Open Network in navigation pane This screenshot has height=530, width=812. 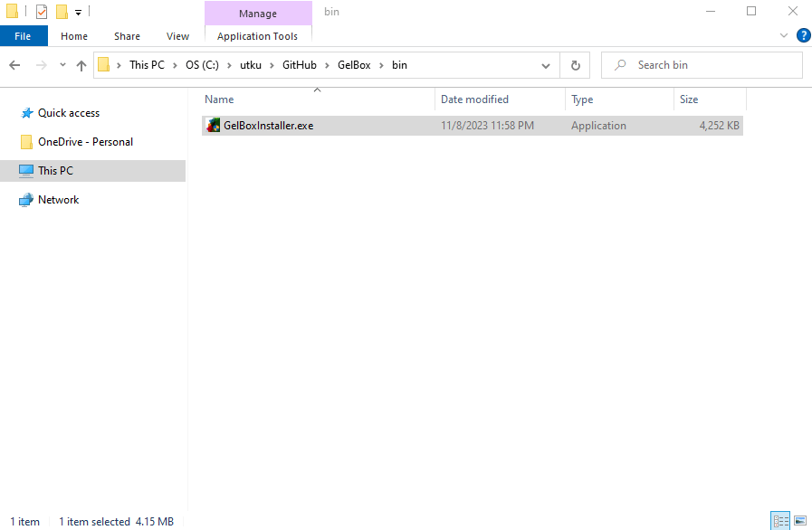pyautogui.click(x=59, y=200)
